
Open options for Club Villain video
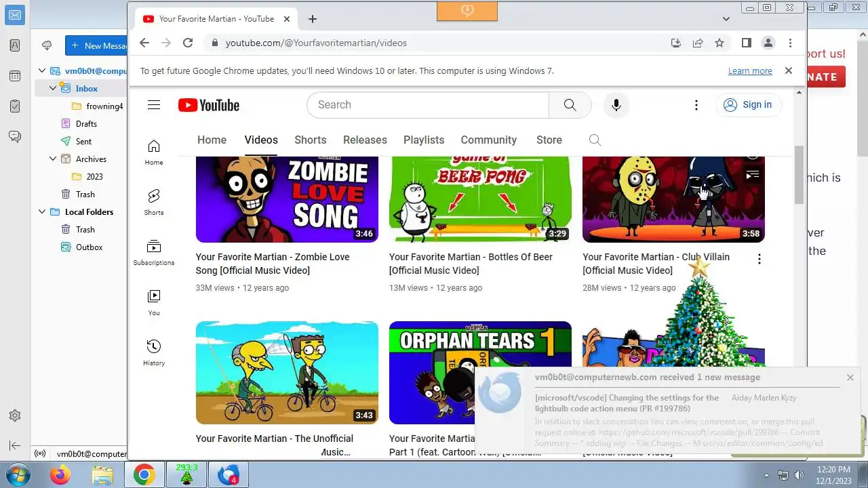(x=759, y=259)
